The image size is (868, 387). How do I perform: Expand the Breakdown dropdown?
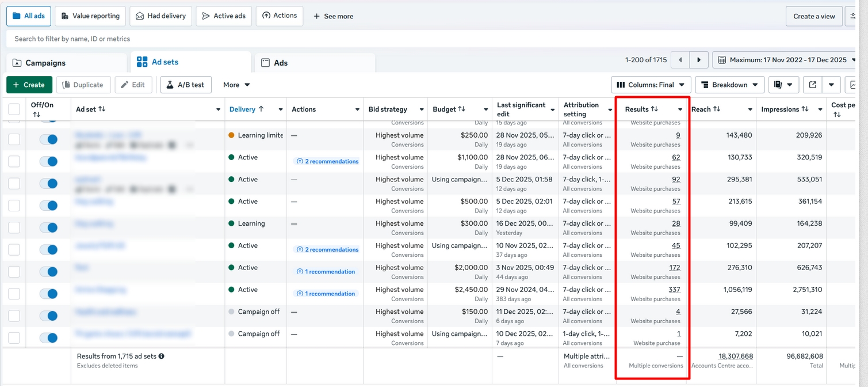tap(729, 85)
